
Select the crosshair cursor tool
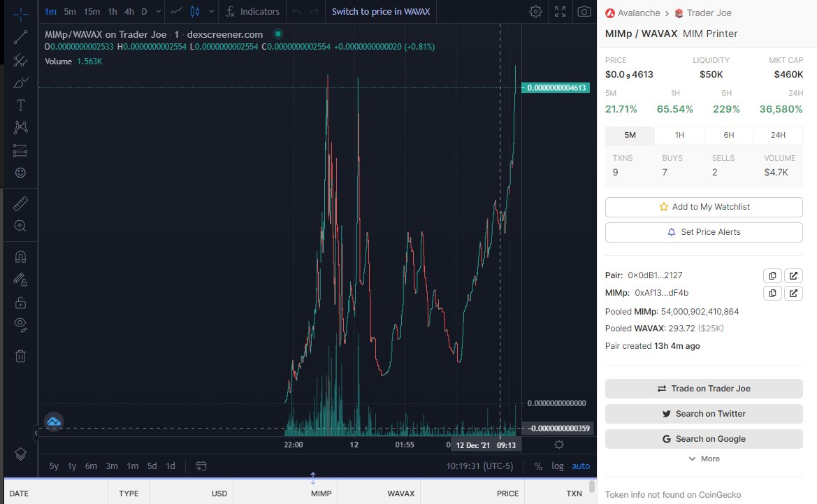pos(20,14)
